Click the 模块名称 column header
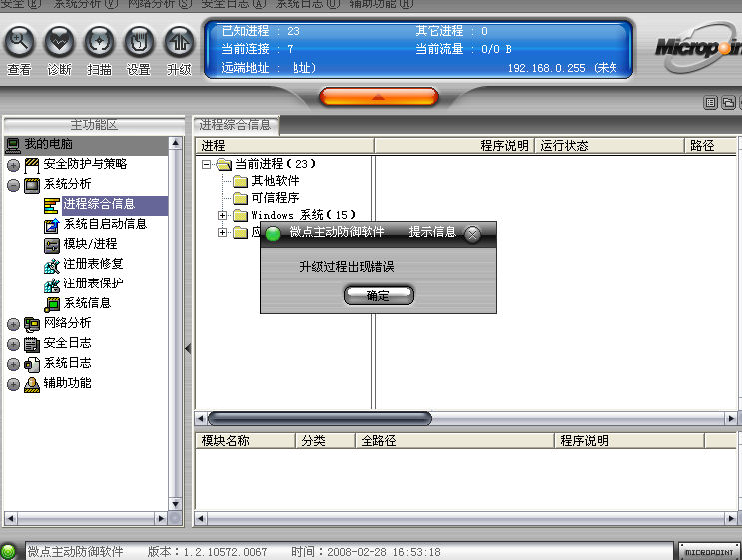This screenshot has height=560, width=742. tap(245, 441)
